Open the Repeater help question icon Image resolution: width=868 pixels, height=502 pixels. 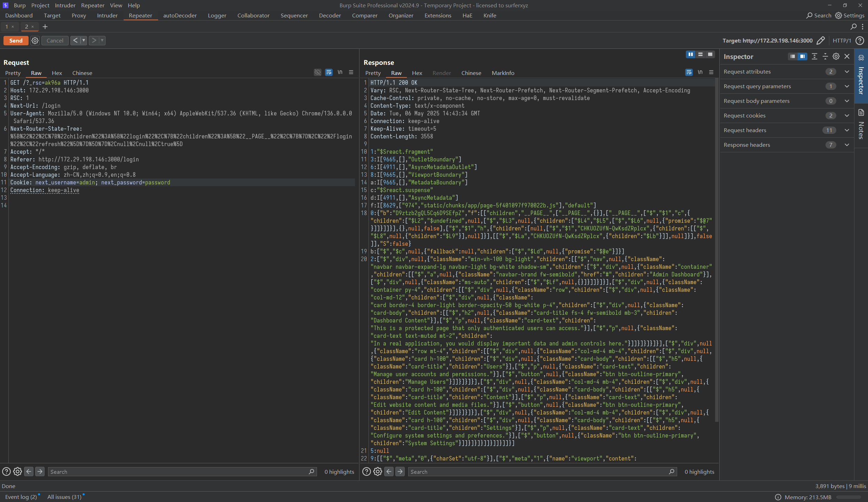tap(860, 40)
